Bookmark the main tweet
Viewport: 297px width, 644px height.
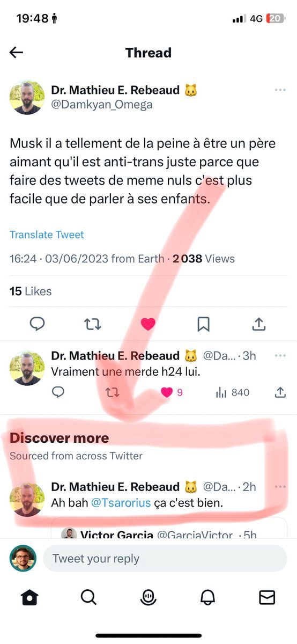tap(203, 324)
